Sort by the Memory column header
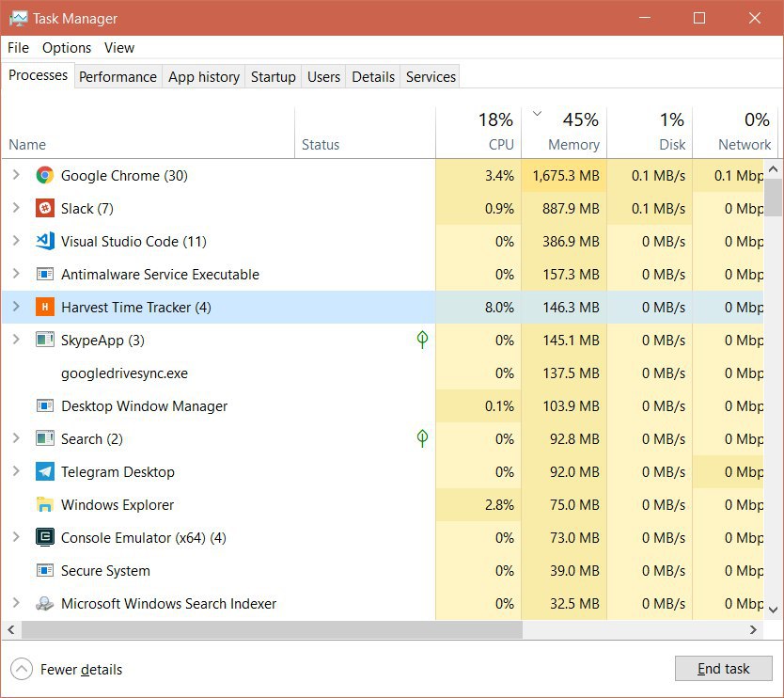The width and height of the screenshot is (784, 698). pyautogui.click(x=564, y=133)
